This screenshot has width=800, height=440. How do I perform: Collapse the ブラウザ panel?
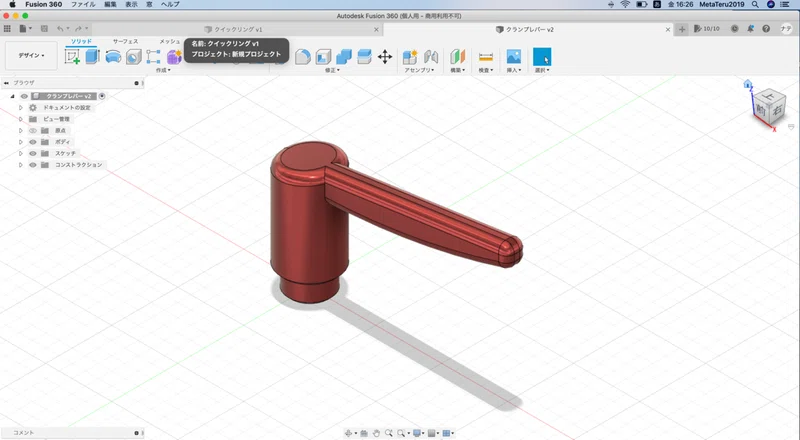[x=6, y=83]
